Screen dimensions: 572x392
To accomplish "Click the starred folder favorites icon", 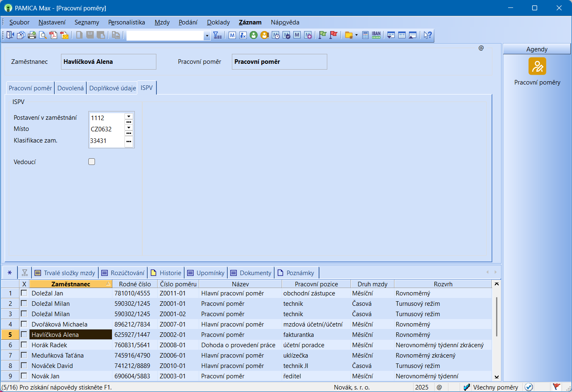I will [349, 35].
